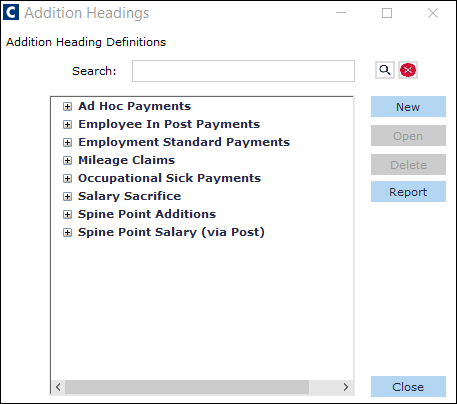Select the Mileage Claims heading
The height and width of the screenshot is (404, 457).
(126, 160)
